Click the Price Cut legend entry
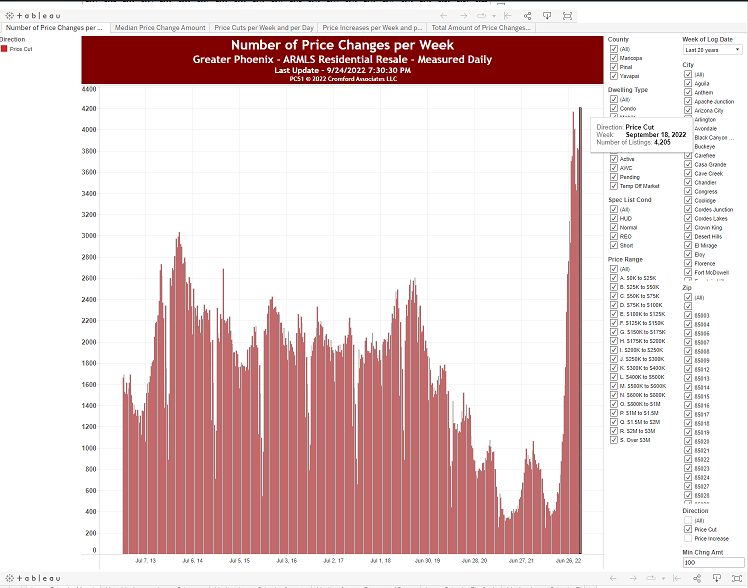This screenshot has width=748, height=588. (x=20, y=48)
